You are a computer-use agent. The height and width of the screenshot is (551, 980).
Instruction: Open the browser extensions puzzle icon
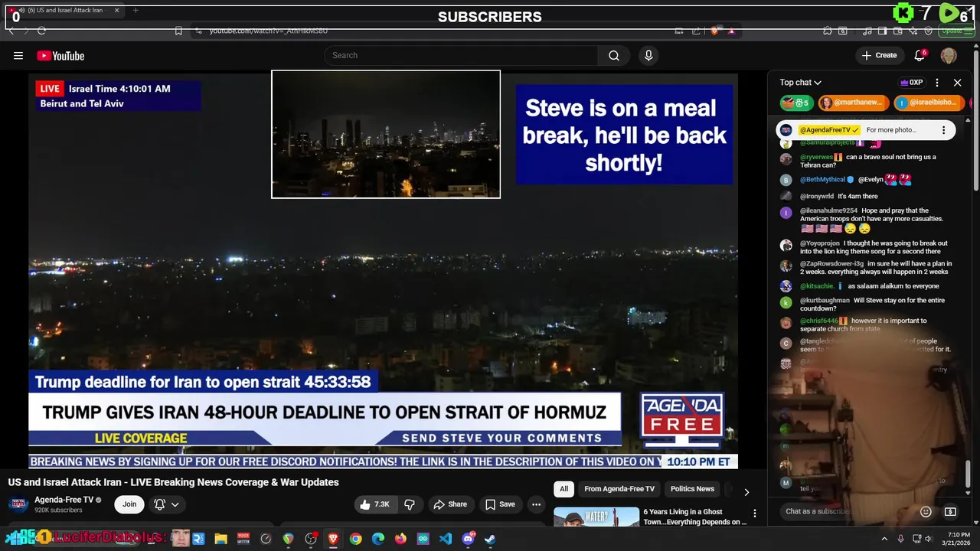click(828, 31)
